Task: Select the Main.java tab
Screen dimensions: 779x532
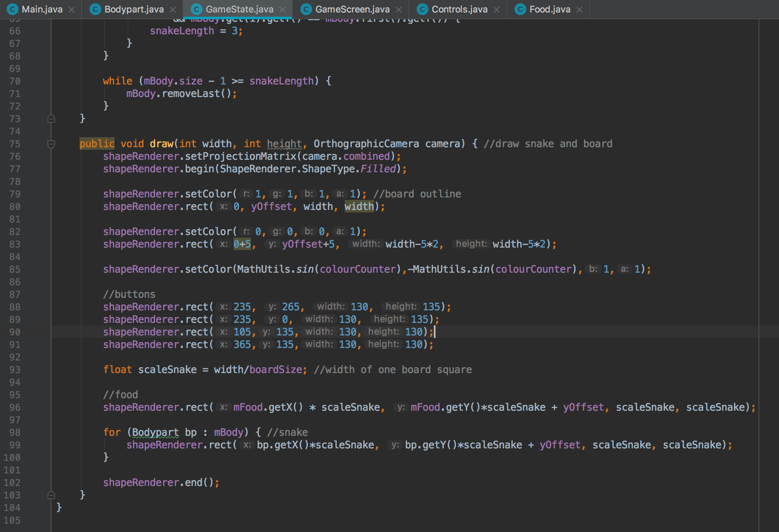Action: tap(42, 8)
